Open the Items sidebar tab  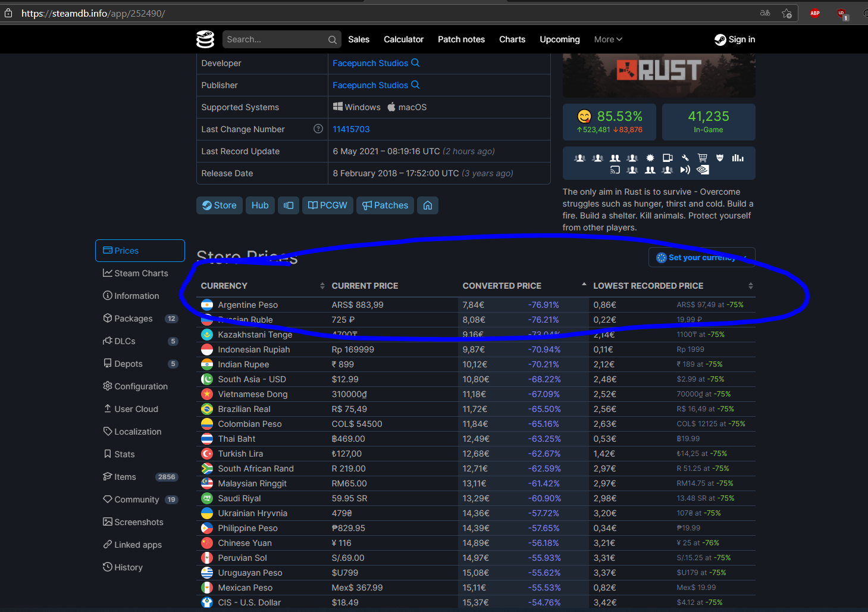pos(140,477)
